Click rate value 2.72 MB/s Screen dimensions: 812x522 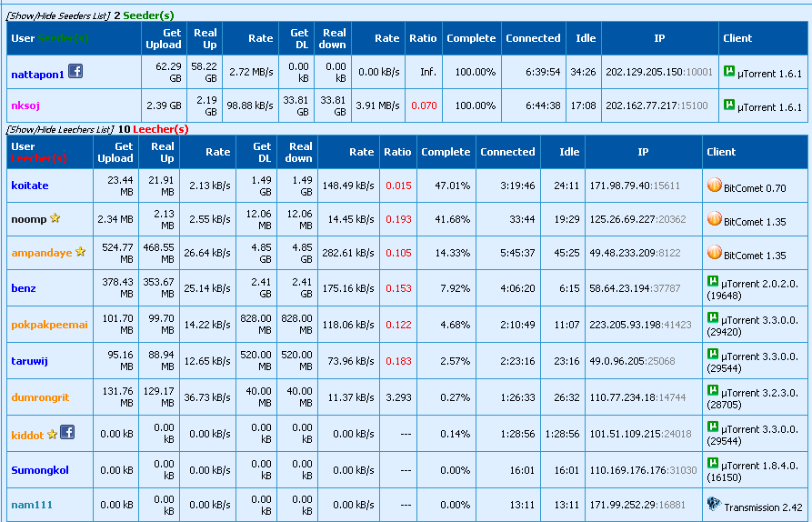click(x=251, y=72)
